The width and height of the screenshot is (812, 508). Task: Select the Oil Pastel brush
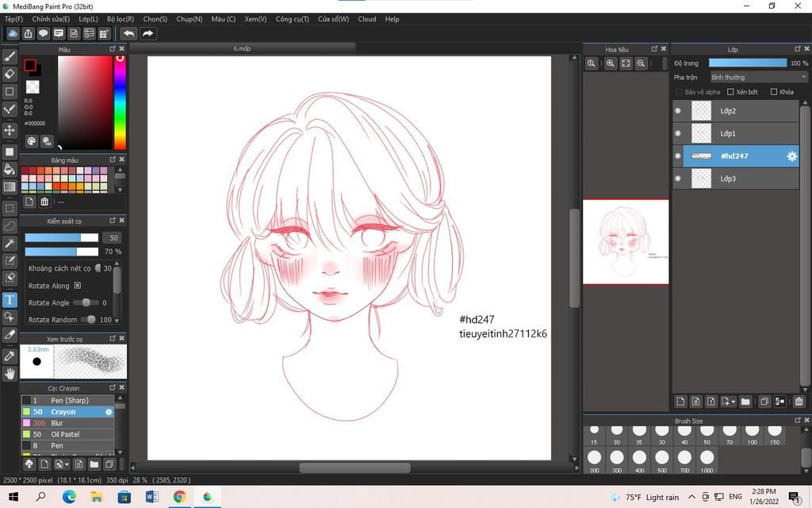[67, 434]
